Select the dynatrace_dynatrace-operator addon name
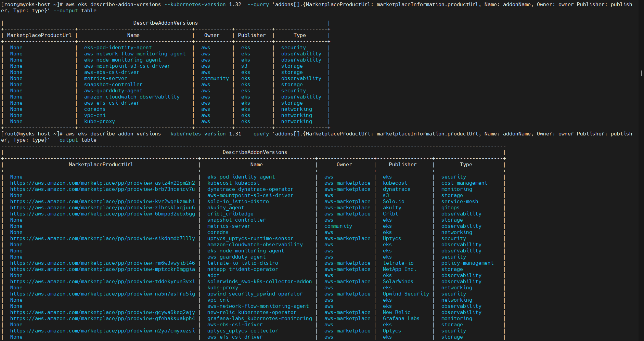This screenshot has width=644, height=341. tap(250, 189)
